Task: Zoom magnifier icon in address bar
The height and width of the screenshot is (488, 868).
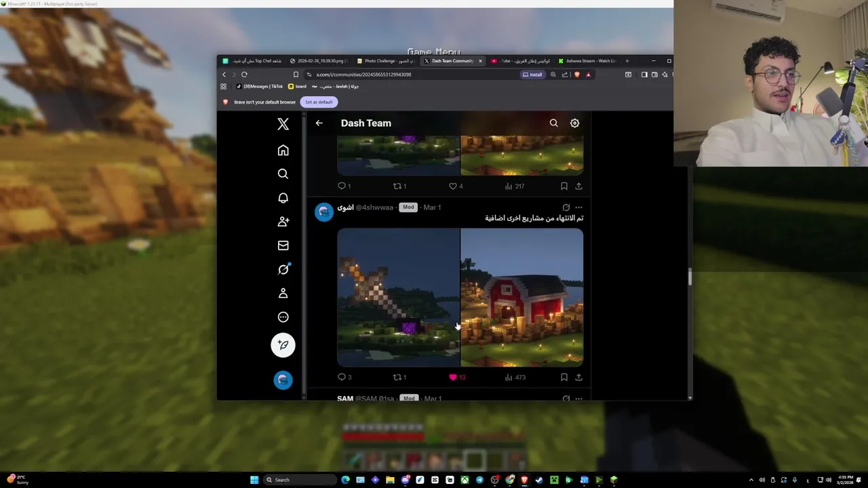Action: [553, 75]
